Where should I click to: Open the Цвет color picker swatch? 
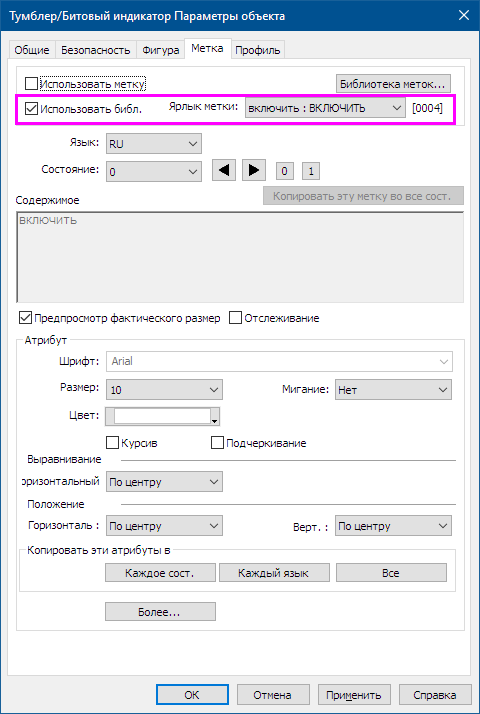[x=163, y=416]
